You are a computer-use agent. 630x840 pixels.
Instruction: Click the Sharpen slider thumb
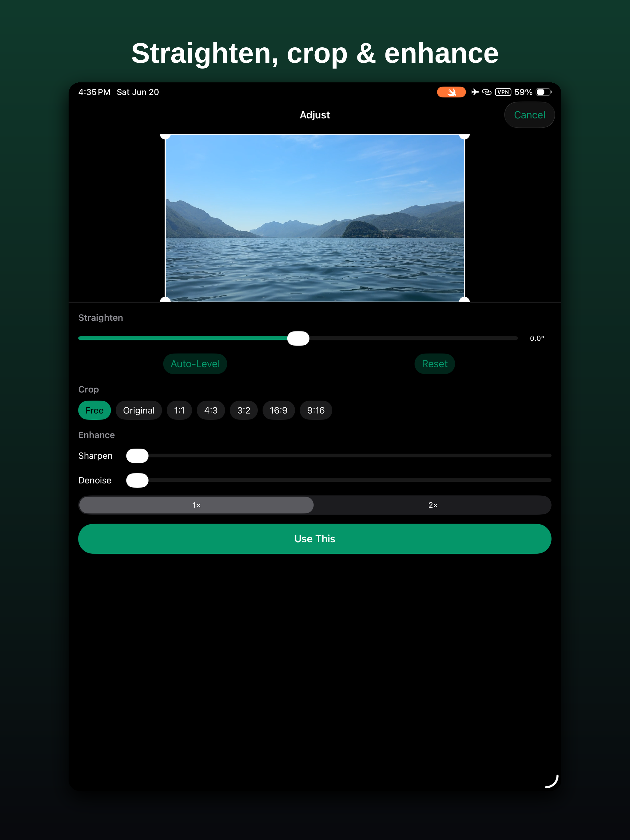137,455
